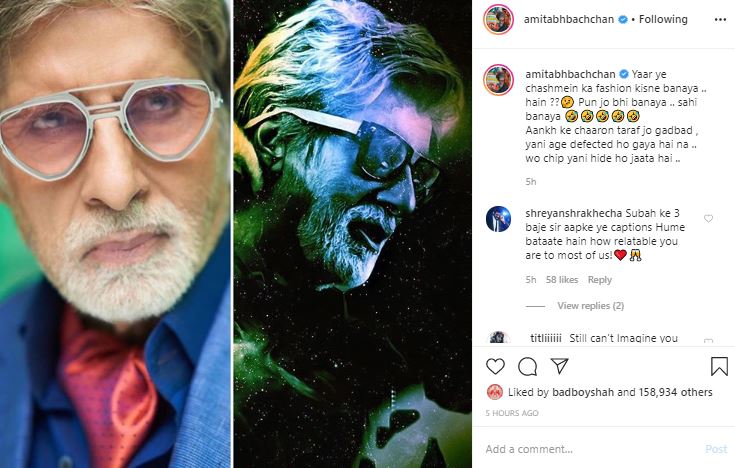Click the left photo with pink glasses
The width and height of the screenshot is (735, 468).
coord(116,234)
